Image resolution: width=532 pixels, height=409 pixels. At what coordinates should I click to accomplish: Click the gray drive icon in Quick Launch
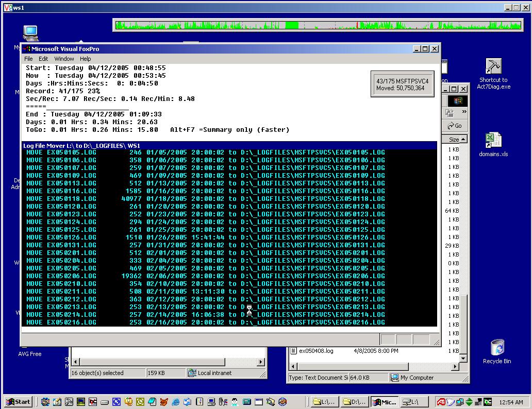[105, 402]
